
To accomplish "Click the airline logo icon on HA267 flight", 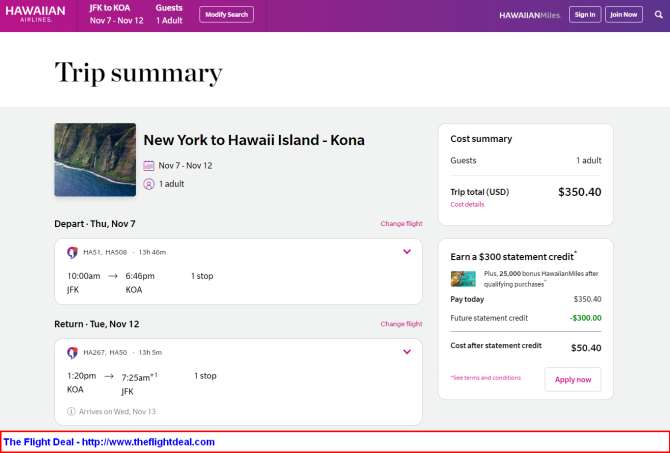I will click(72, 353).
